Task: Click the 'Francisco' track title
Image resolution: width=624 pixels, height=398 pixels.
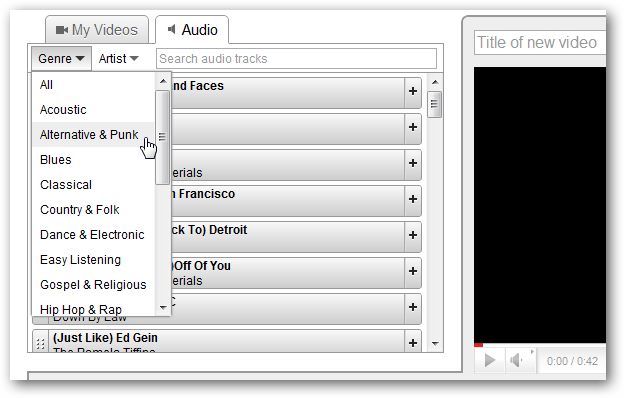Action: pyautogui.click(x=203, y=194)
